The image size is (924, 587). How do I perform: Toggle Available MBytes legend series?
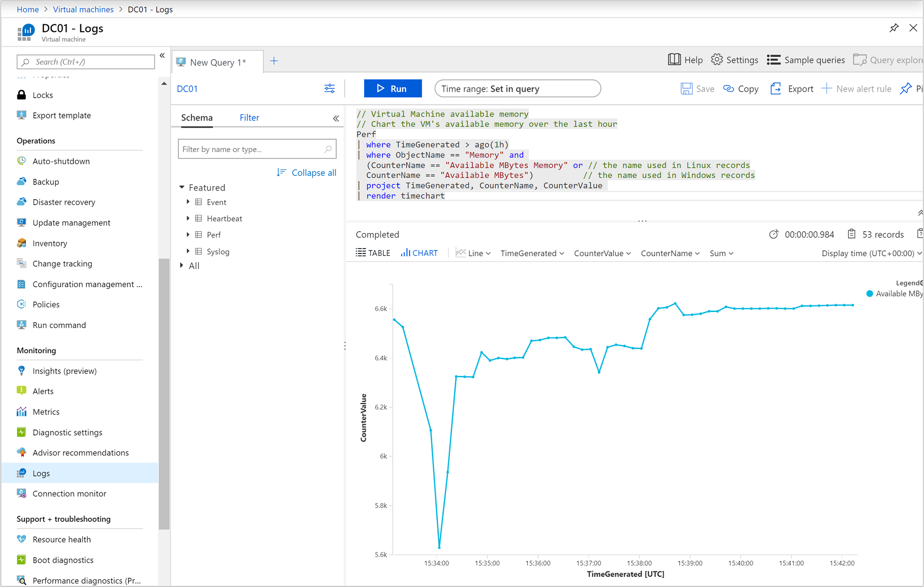[x=893, y=294]
